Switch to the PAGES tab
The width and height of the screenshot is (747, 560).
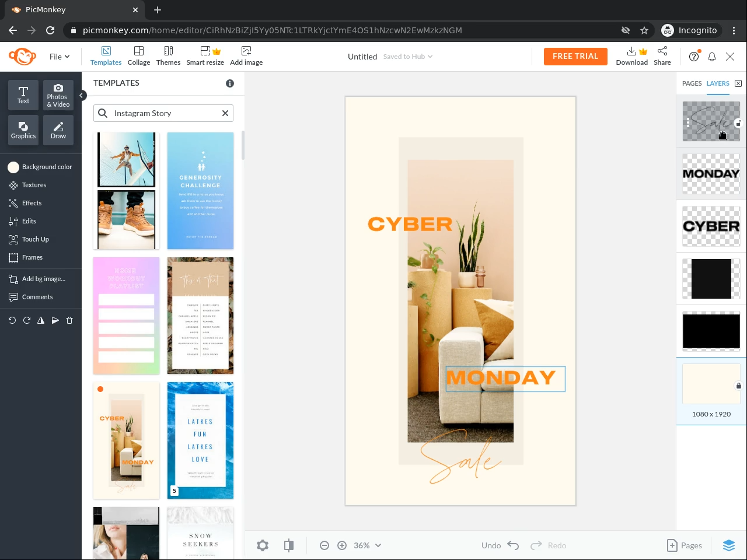coord(692,83)
